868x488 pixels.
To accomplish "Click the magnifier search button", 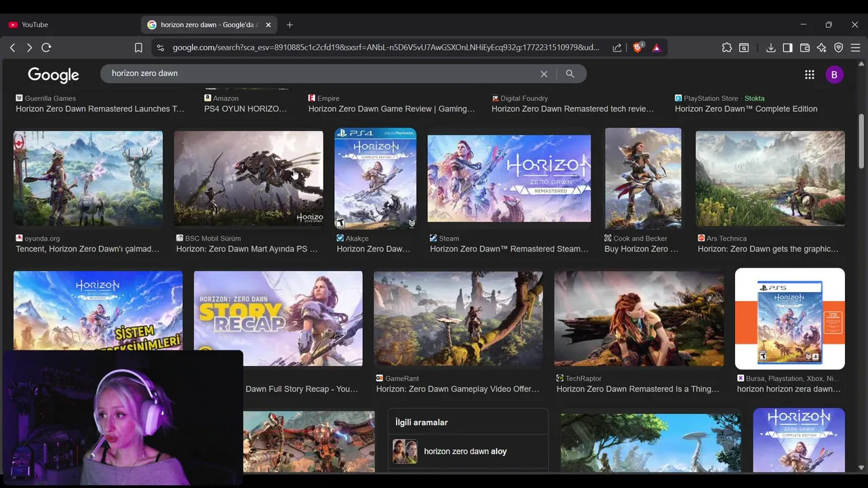I will [x=570, y=74].
